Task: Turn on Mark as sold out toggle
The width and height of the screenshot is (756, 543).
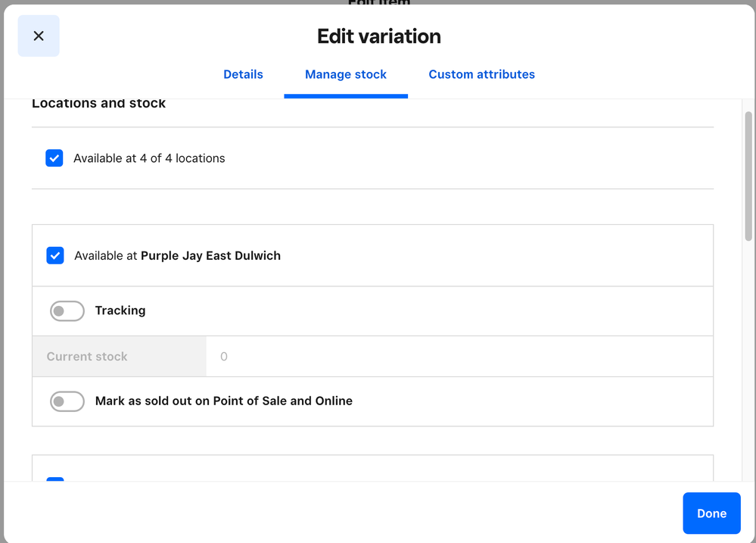Action: point(67,401)
